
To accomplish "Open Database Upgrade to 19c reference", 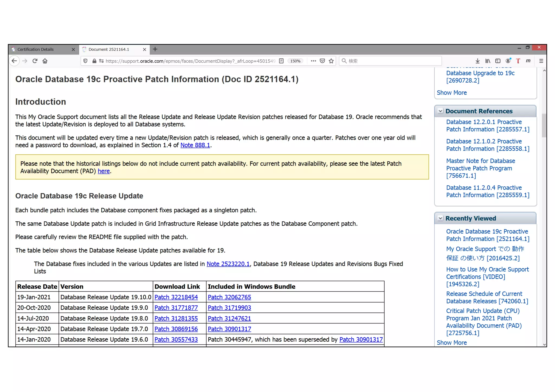I will click(x=480, y=77).
